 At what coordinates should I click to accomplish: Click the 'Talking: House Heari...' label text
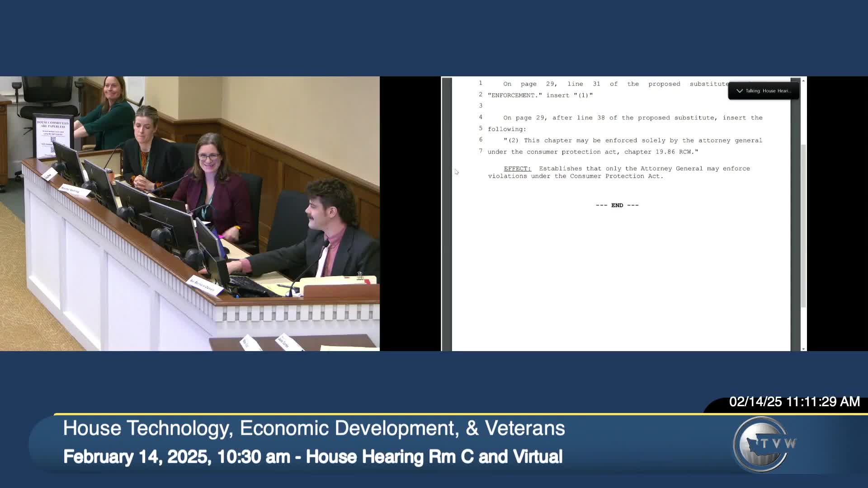point(769,91)
